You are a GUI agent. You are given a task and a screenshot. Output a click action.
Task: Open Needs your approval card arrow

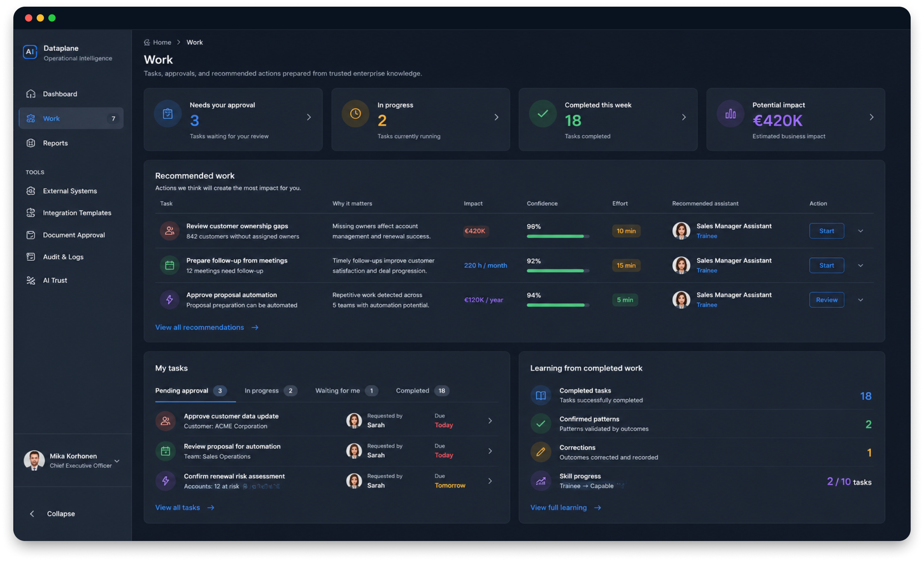(x=309, y=117)
